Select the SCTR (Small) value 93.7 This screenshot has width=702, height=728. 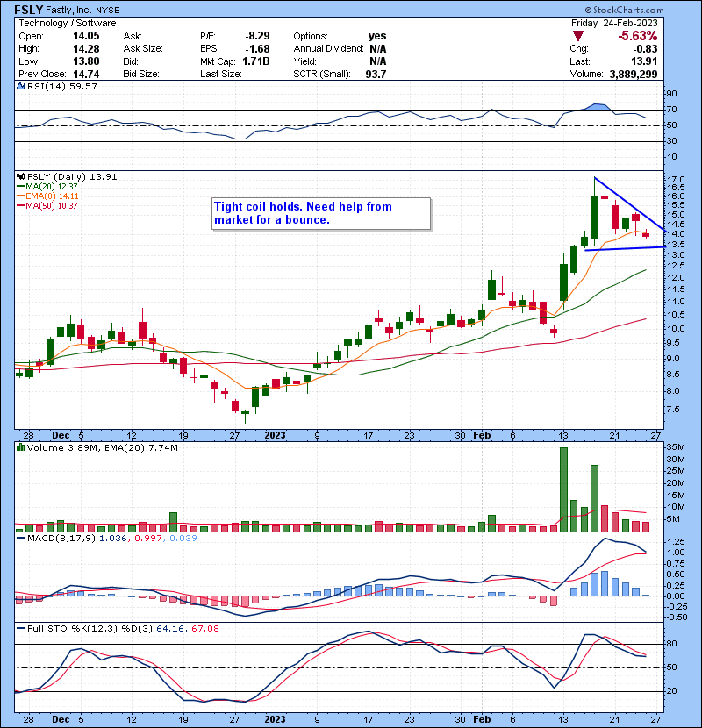coord(376,74)
